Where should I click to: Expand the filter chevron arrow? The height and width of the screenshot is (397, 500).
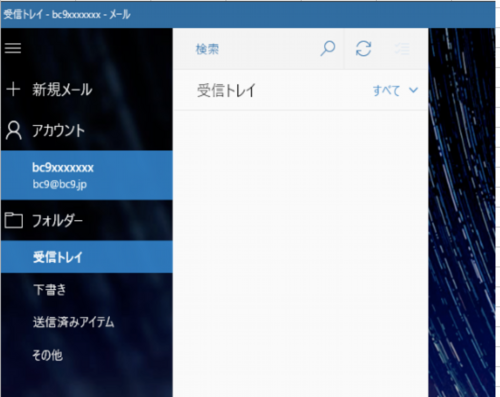413,90
